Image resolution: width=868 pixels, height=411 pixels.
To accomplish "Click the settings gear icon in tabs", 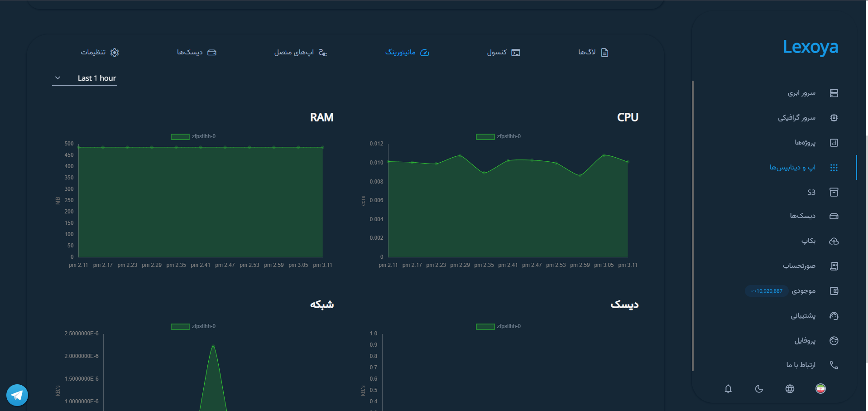I will pos(115,53).
